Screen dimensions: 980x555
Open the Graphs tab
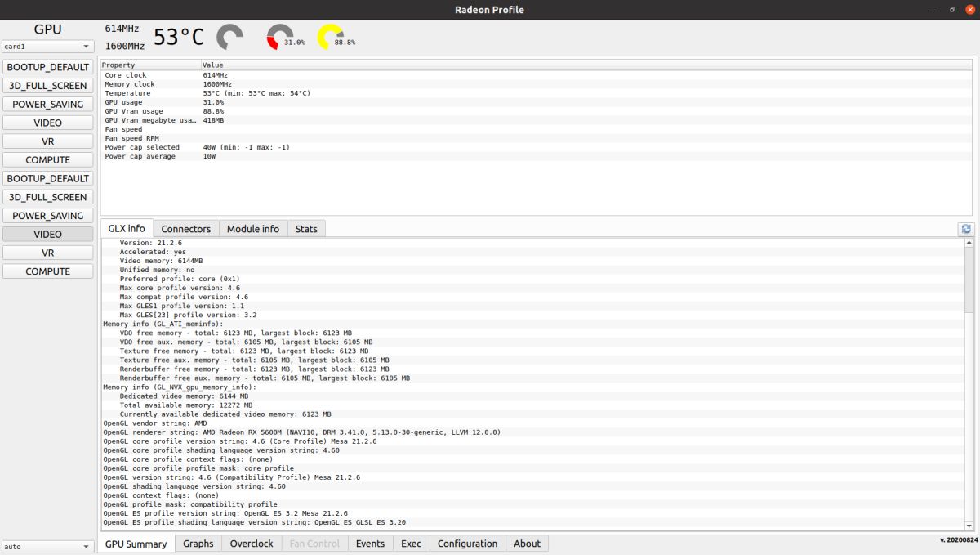tap(198, 544)
